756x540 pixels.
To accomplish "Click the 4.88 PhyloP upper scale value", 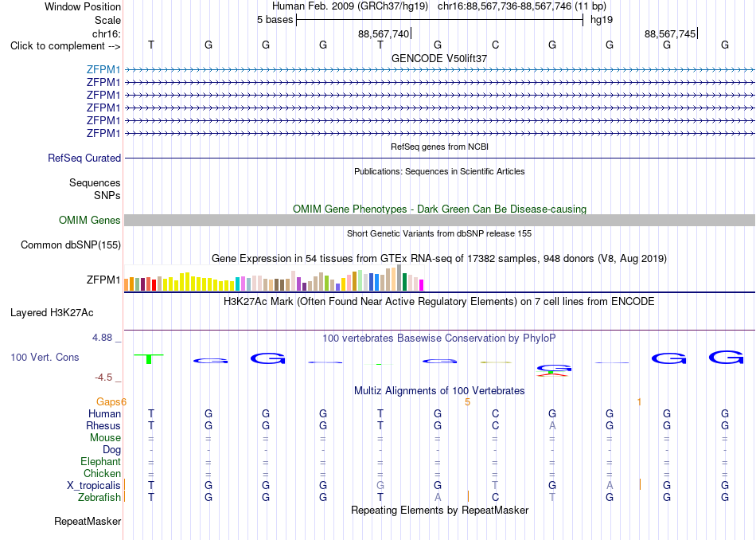I will pos(102,338).
